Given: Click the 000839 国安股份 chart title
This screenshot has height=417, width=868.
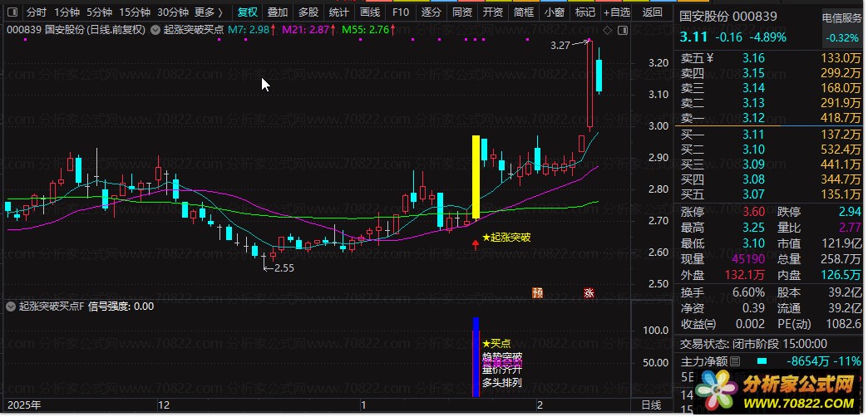Looking at the screenshot, I should pyautogui.click(x=76, y=30).
